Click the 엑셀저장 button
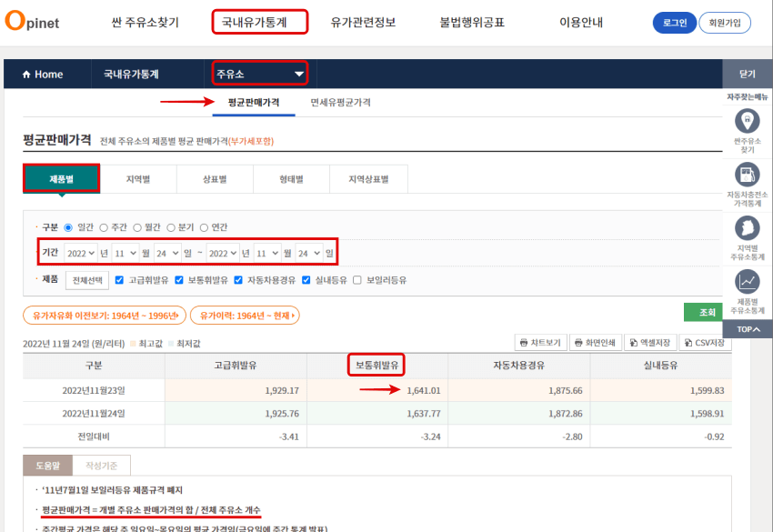The image size is (773, 532). coord(649,343)
